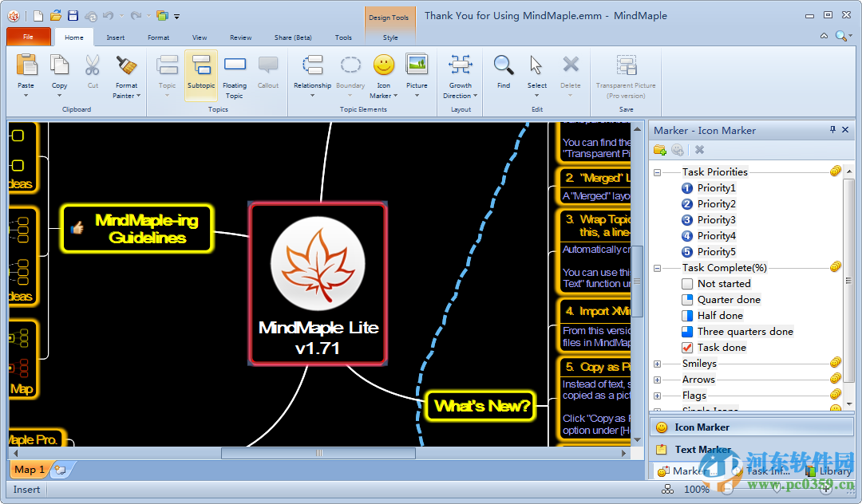The height and width of the screenshot is (504, 862).
Task: Click the horizontal canvas scrollbar
Action: [x=318, y=452]
